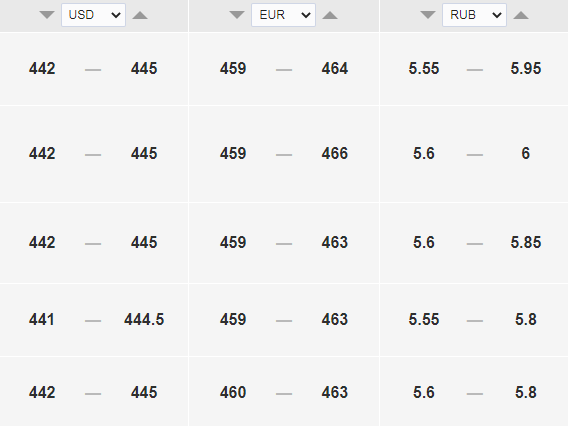Image resolution: width=568 pixels, height=426 pixels.
Task: Select last row 5.8 RUB sell rate
Action: click(x=526, y=392)
